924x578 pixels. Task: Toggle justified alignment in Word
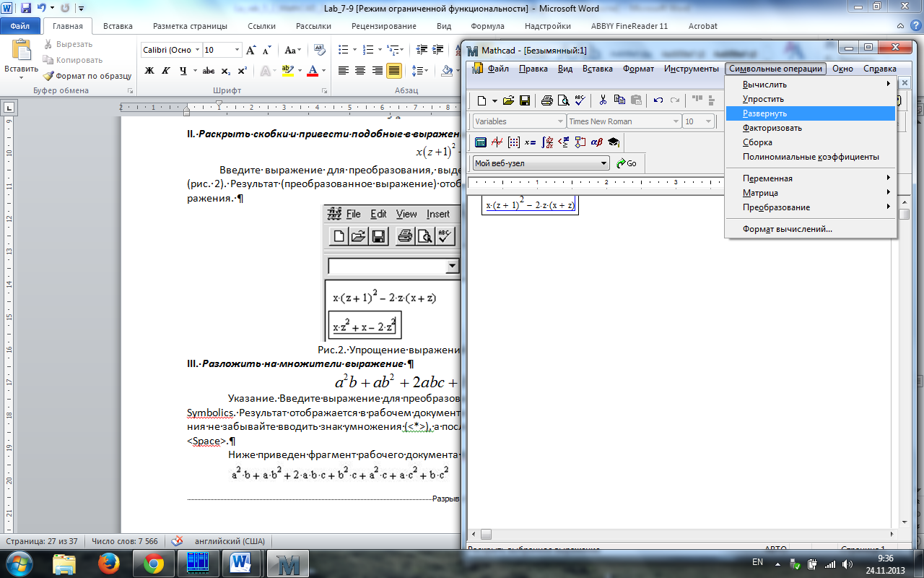(x=394, y=71)
